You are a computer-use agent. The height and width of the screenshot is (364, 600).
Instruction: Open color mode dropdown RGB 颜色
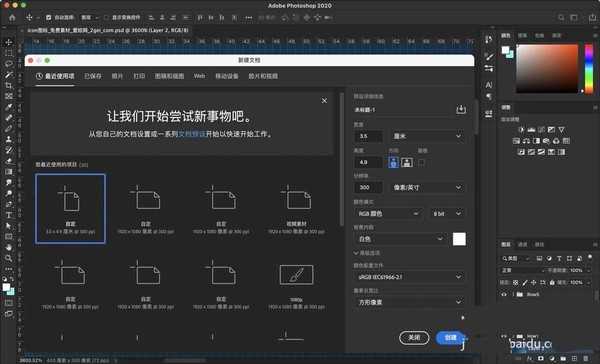[388, 214]
